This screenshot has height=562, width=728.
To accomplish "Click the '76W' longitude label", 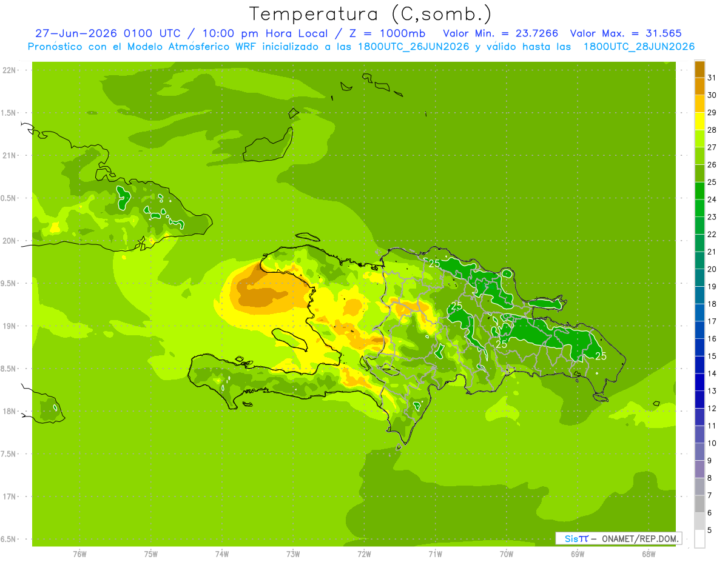I will pos(79,554).
